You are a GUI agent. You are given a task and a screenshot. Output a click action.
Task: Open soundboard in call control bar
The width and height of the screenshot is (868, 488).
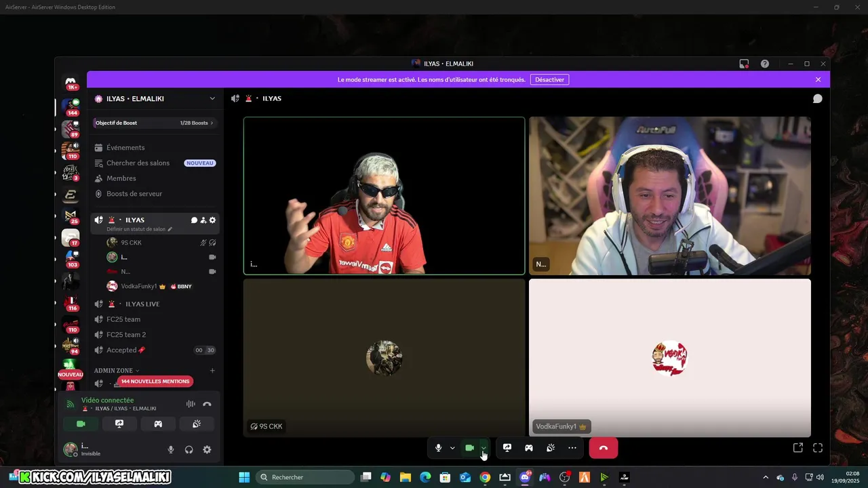tap(551, 448)
